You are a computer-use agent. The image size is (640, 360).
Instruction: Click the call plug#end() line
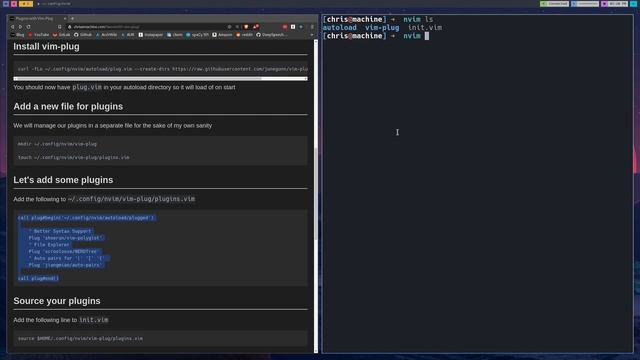coord(38,278)
